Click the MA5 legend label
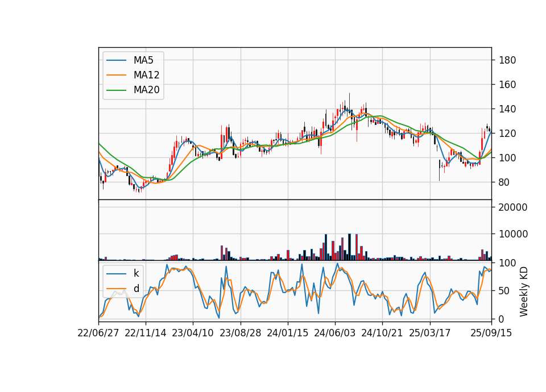This screenshot has height=392, width=546. [143, 60]
